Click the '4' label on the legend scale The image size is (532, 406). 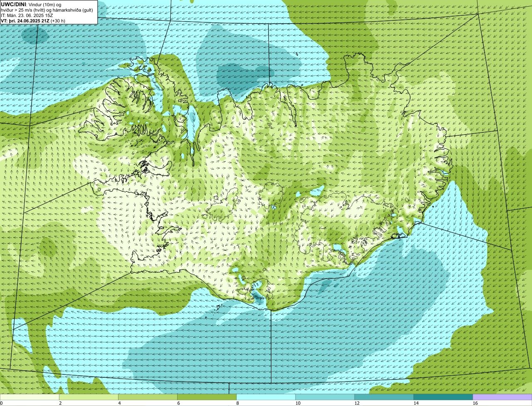tap(119, 403)
